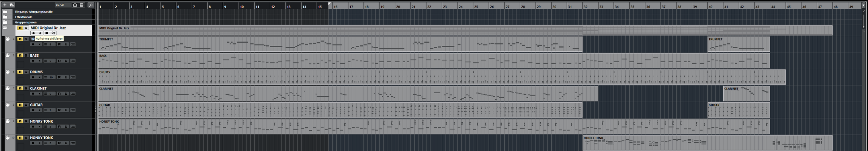The width and height of the screenshot is (868, 151).
Task: Click the wave-lines icon on Dr. Jazz folder
Action: pyautogui.click(x=53, y=33)
